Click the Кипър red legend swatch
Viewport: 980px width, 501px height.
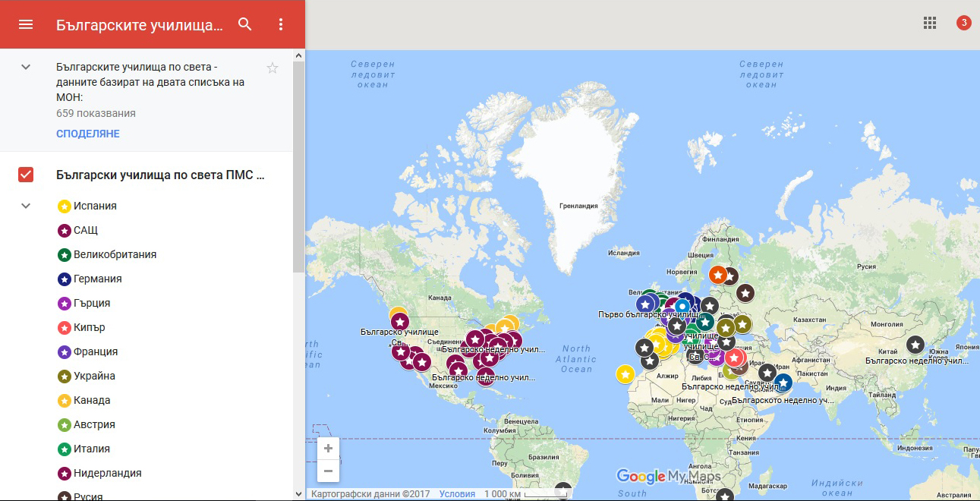coord(65,327)
